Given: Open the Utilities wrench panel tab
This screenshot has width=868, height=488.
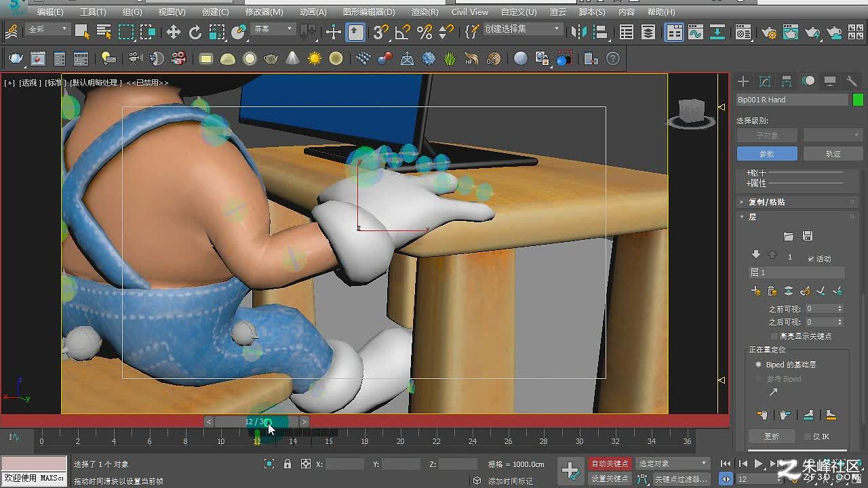Looking at the screenshot, I should click(852, 81).
